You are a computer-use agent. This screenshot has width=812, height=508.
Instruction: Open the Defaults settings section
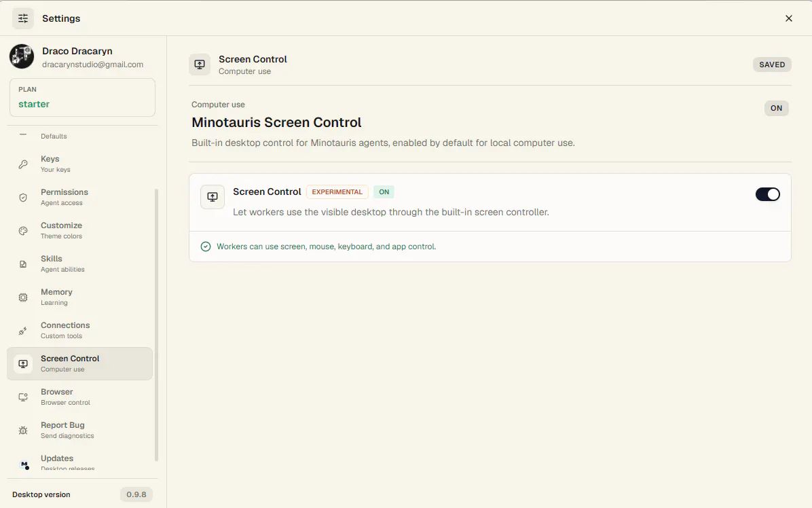(x=79, y=136)
